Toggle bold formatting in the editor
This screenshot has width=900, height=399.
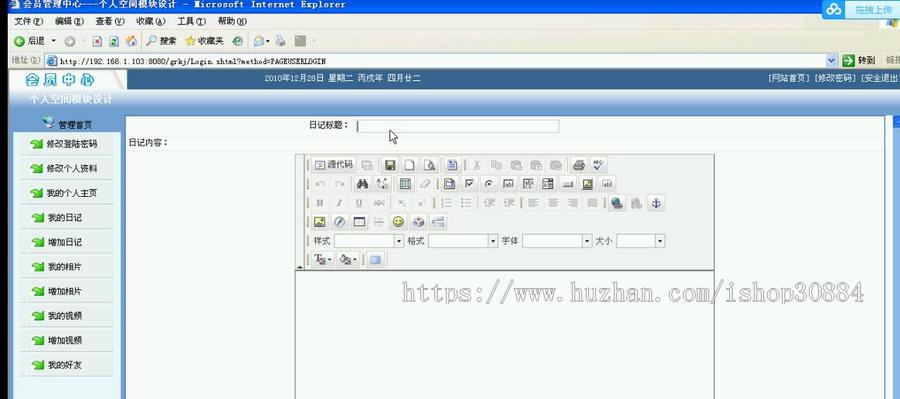(x=320, y=203)
